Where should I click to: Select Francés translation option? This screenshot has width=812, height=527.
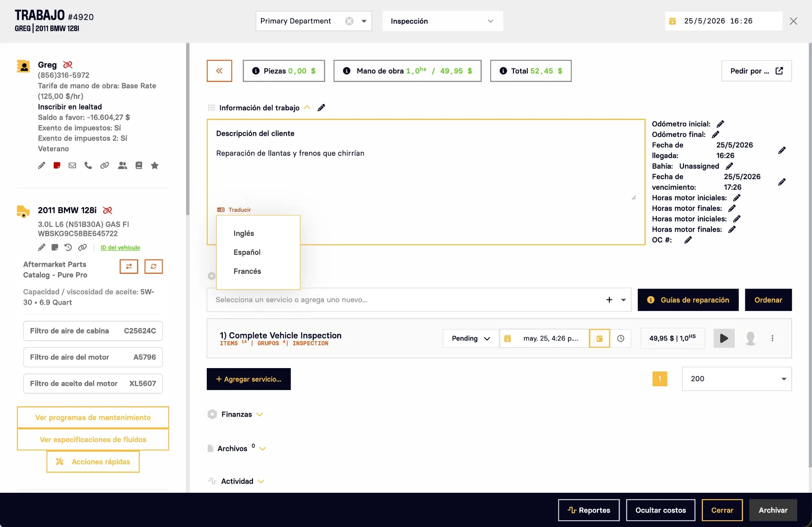coord(247,271)
